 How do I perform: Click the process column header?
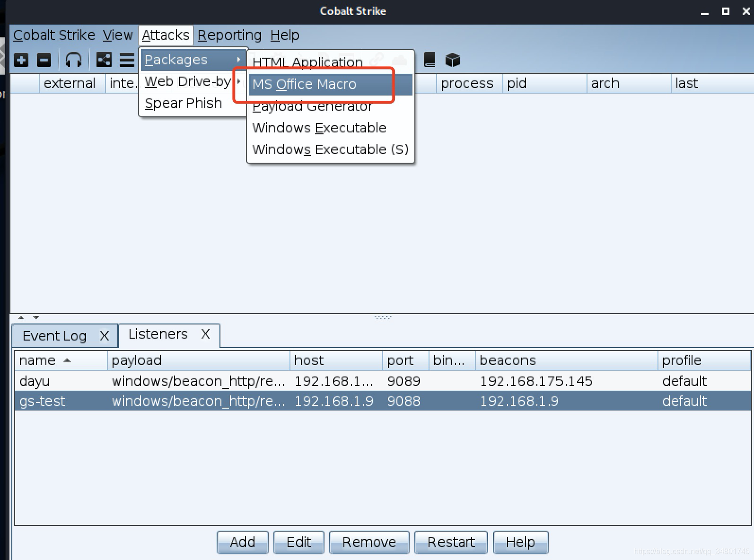(x=469, y=83)
